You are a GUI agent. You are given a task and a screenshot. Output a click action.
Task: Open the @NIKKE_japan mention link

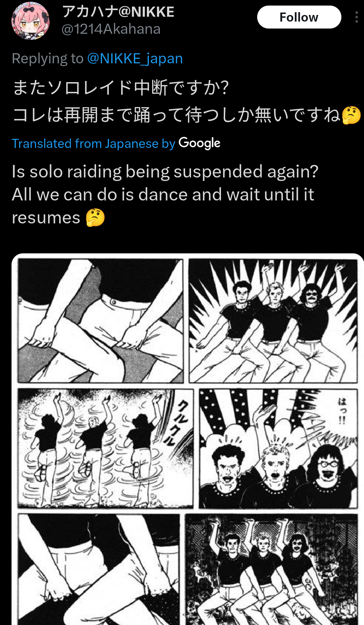pos(135,58)
